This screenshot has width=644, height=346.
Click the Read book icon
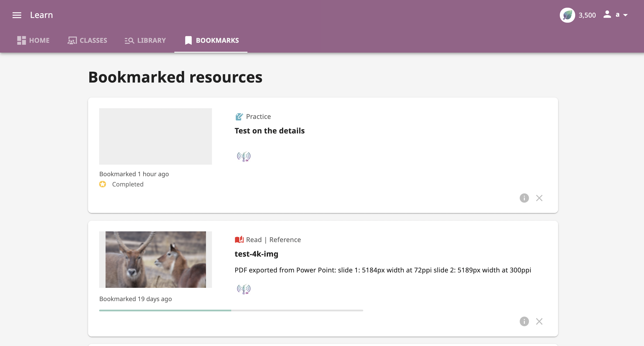pos(239,240)
